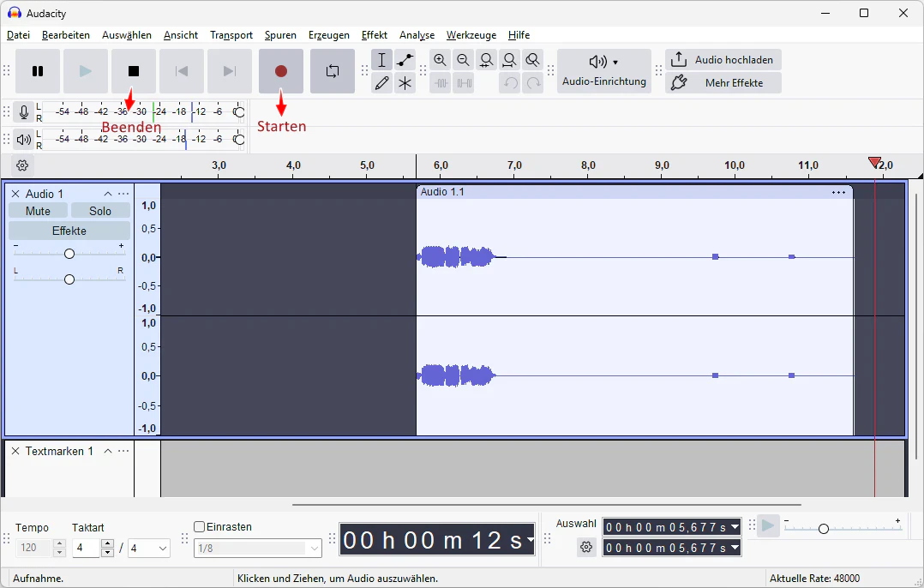Click Audio hochladen button

coord(723,60)
